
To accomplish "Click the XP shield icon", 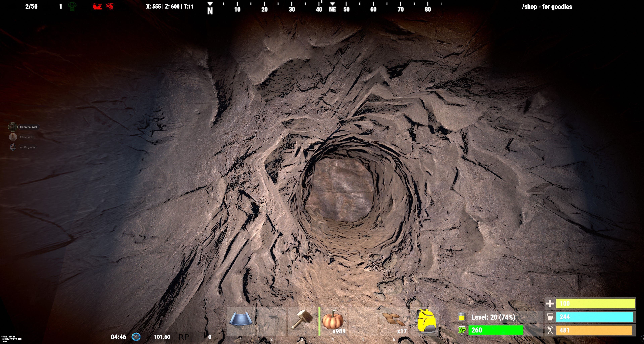I will coord(462,330).
